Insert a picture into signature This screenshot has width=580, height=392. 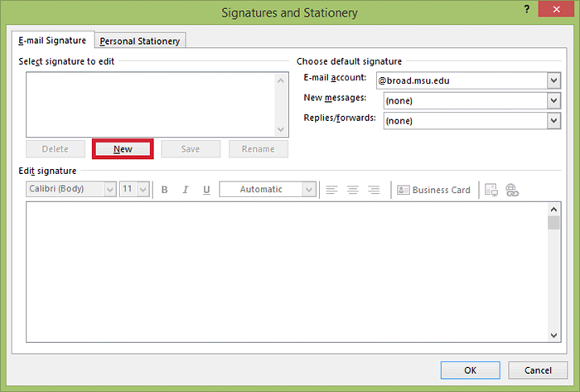pyautogui.click(x=491, y=190)
